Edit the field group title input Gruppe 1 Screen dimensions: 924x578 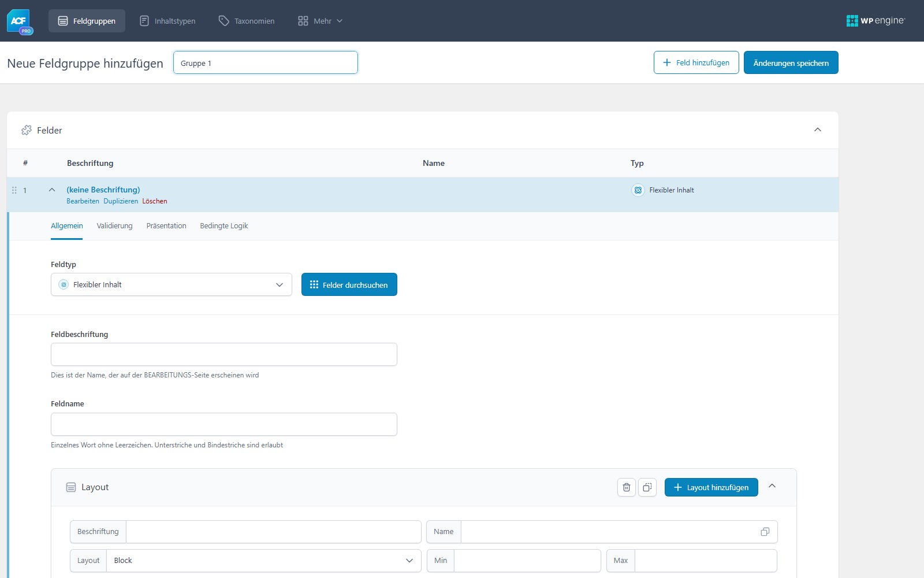pos(266,62)
